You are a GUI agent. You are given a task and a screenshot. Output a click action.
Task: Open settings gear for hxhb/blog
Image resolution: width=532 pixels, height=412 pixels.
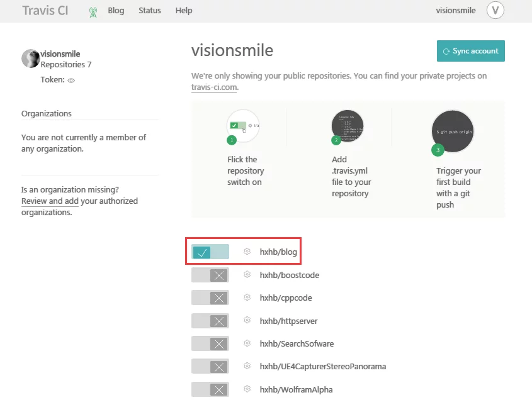247,252
